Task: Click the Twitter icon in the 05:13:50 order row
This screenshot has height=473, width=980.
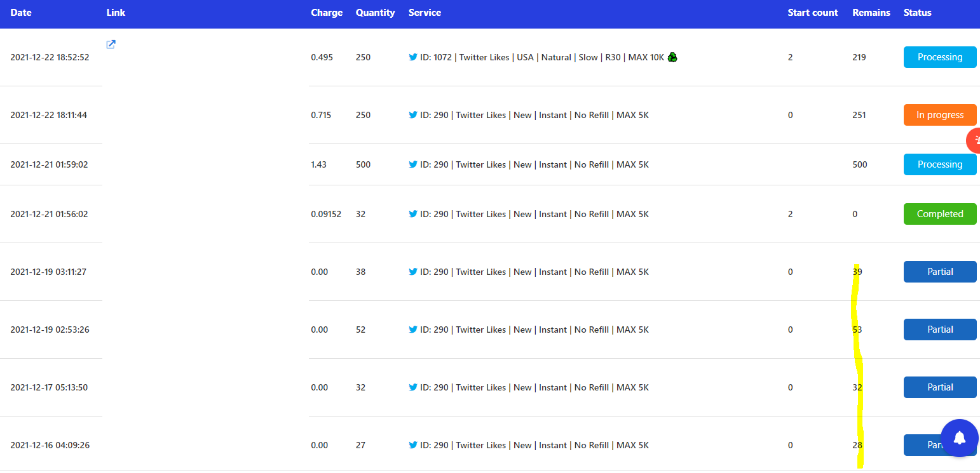Action: (413, 387)
